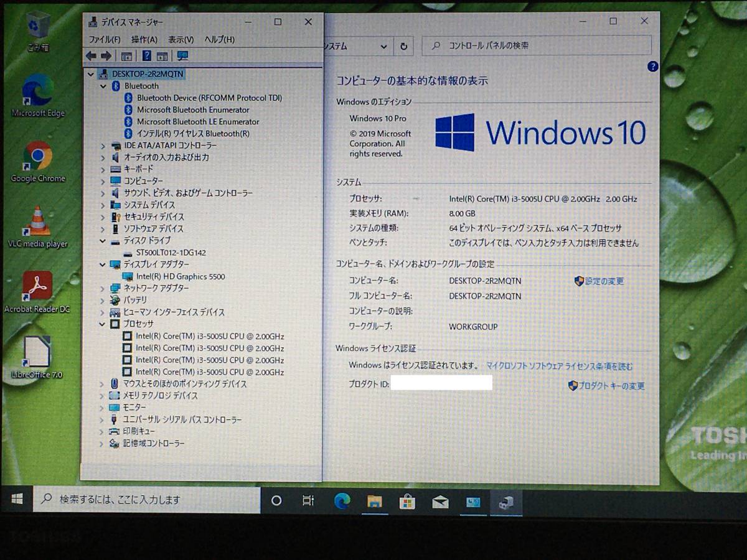Screen dimensions: 747x560
Task: Click the help question mark in System window
Action: click(x=652, y=66)
